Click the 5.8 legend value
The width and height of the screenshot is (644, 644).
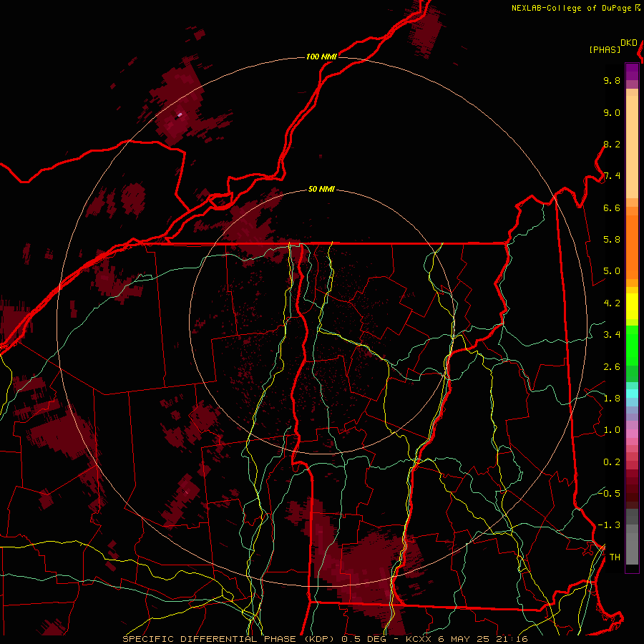coord(612,240)
